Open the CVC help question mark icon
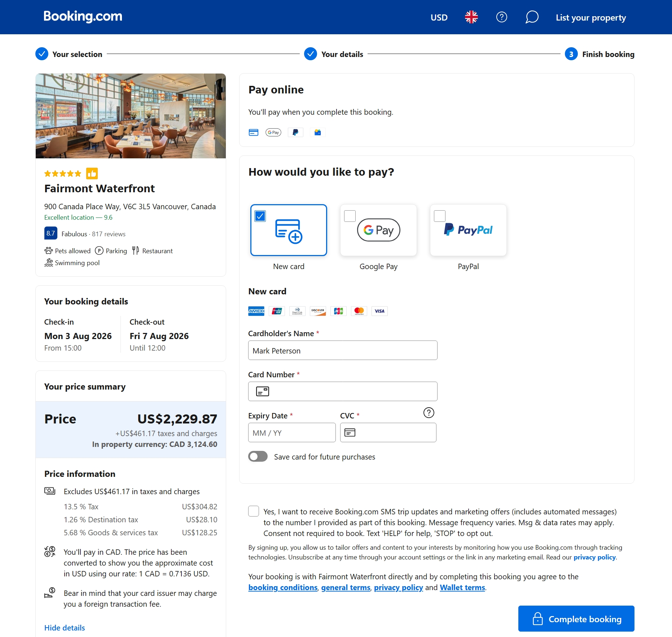The image size is (672, 637). (429, 413)
